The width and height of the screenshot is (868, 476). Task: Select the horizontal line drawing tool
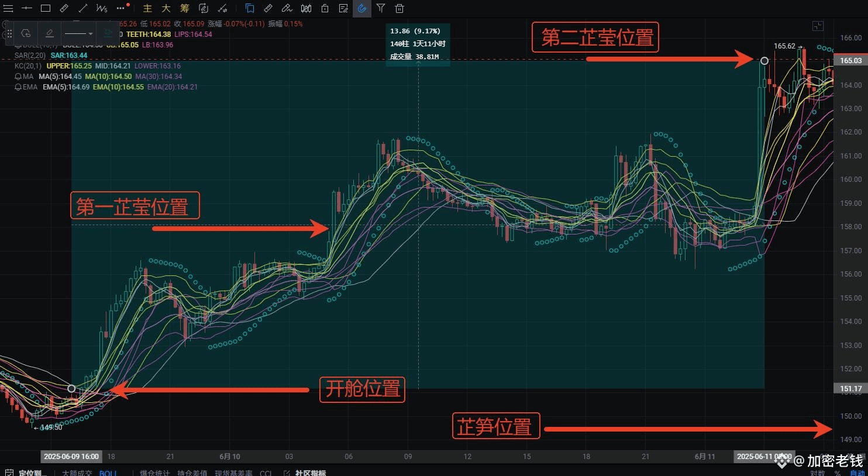pos(27,8)
